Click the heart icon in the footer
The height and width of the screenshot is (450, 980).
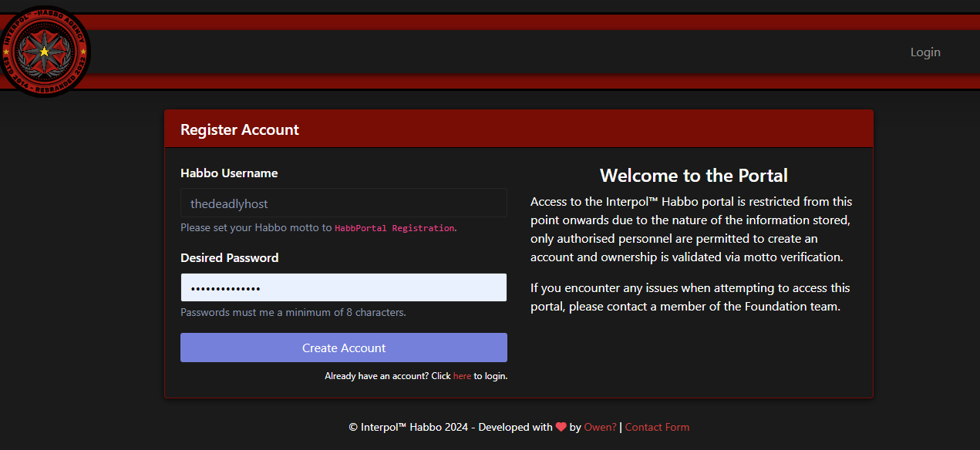tap(561, 427)
